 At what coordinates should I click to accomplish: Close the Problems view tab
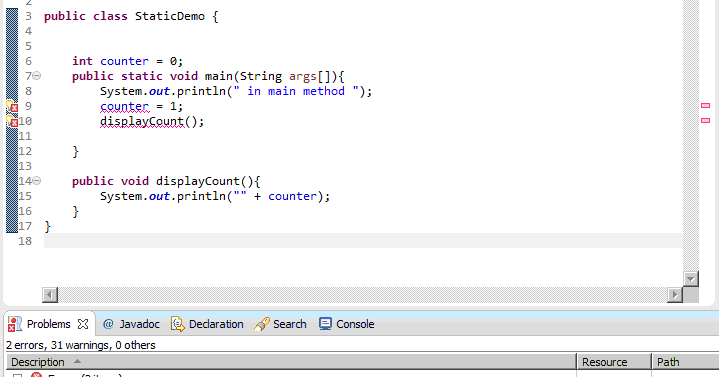(x=83, y=324)
